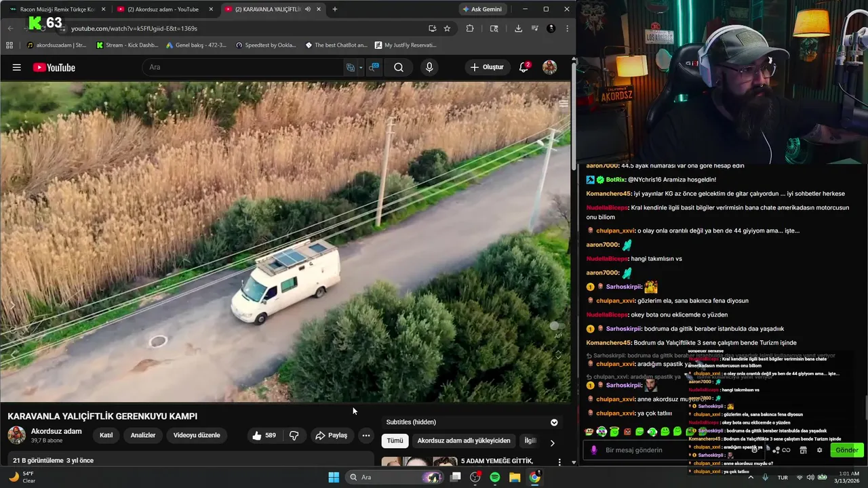
Task: Click the Oluştur create button
Action: [x=487, y=67]
